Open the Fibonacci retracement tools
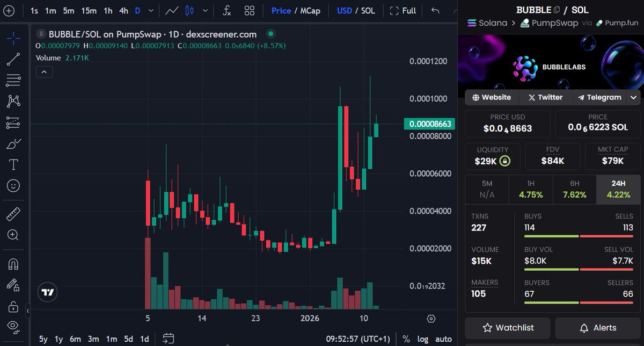 pyautogui.click(x=13, y=80)
